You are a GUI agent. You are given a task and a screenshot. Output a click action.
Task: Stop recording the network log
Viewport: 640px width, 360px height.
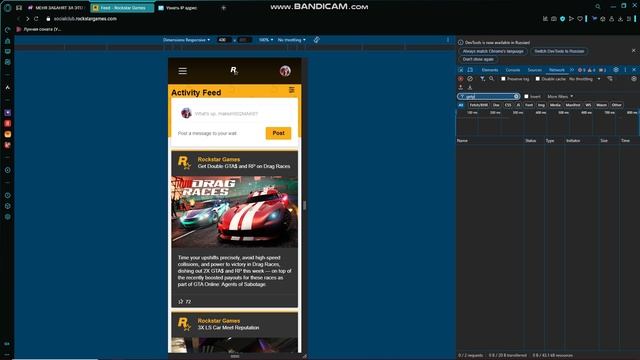click(x=461, y=79)
